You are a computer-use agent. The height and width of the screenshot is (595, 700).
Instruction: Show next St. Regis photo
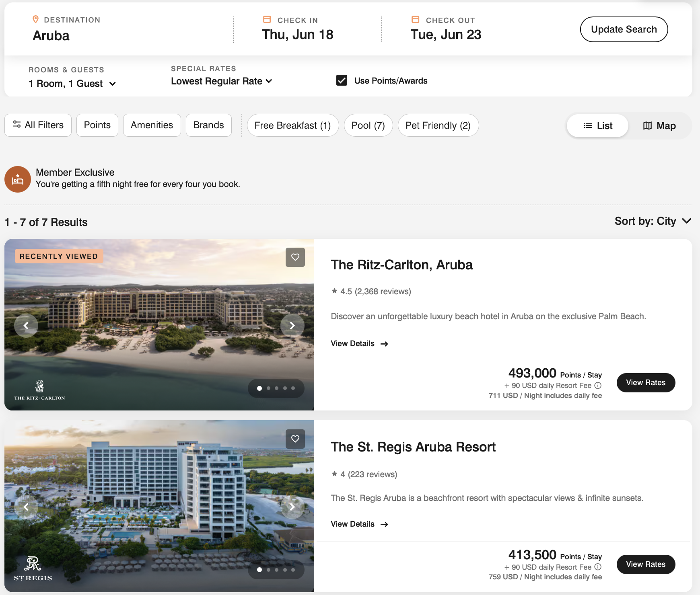[292, 507]
